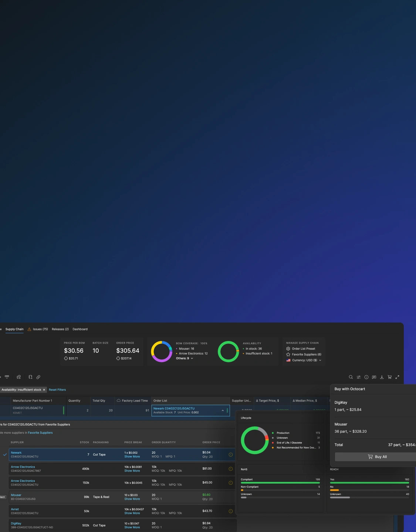The image size is (416, 532).
Task: Click the green Compliant RoHS progress bar
Action: pyautogui.click(x=280, y=482)
